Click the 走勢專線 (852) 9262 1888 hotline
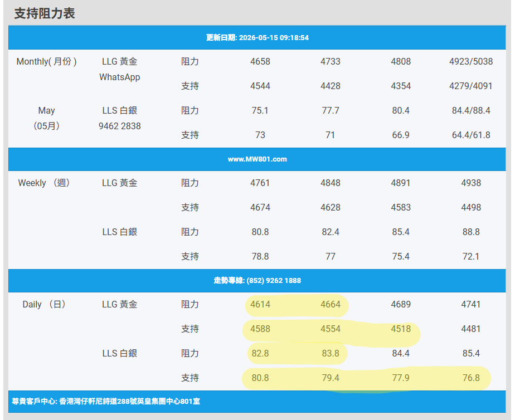This screenshot has width=515, height=420. pyautogui.click(x=257, y=281)
